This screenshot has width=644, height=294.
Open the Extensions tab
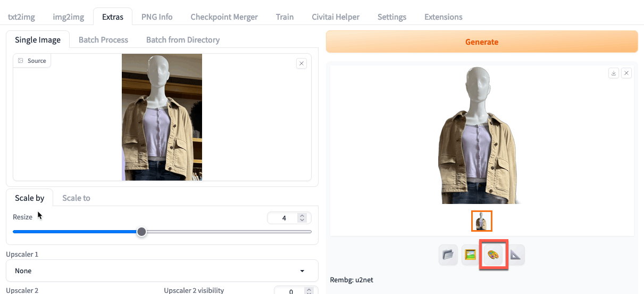pyautogui.click(x=443, y=17)
